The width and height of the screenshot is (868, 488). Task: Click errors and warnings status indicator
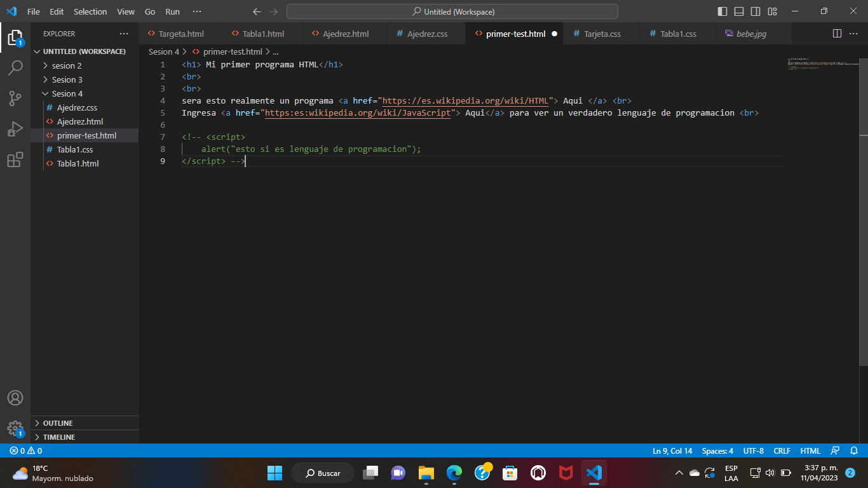click(x=26, y=451)
